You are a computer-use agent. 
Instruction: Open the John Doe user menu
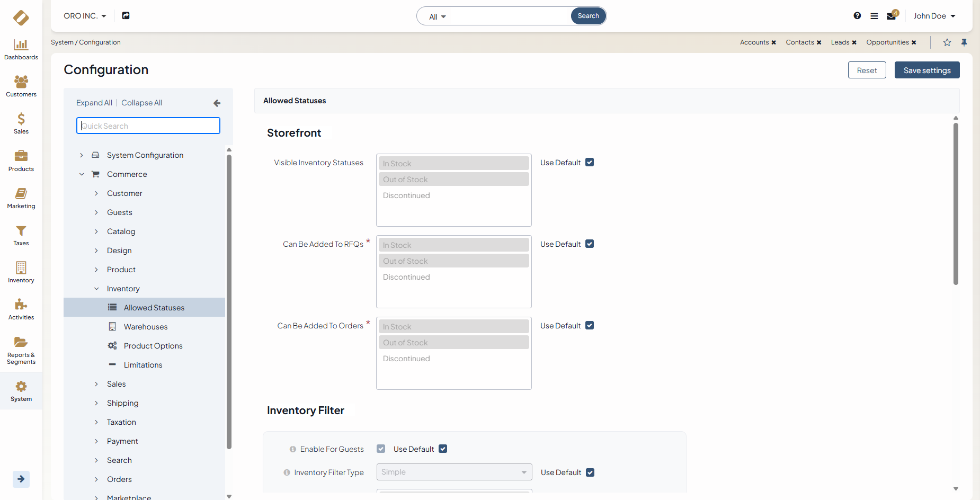(x=934, y=16)
